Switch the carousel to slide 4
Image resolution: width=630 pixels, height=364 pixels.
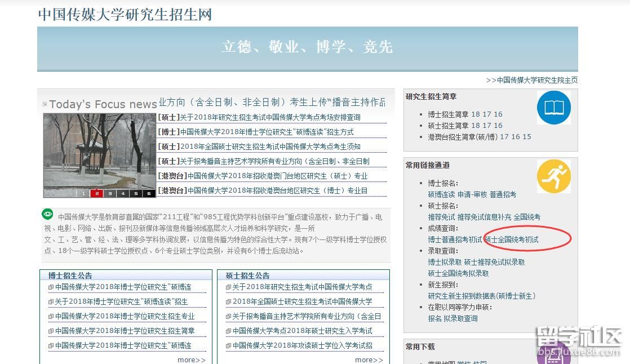pos(123,193)
